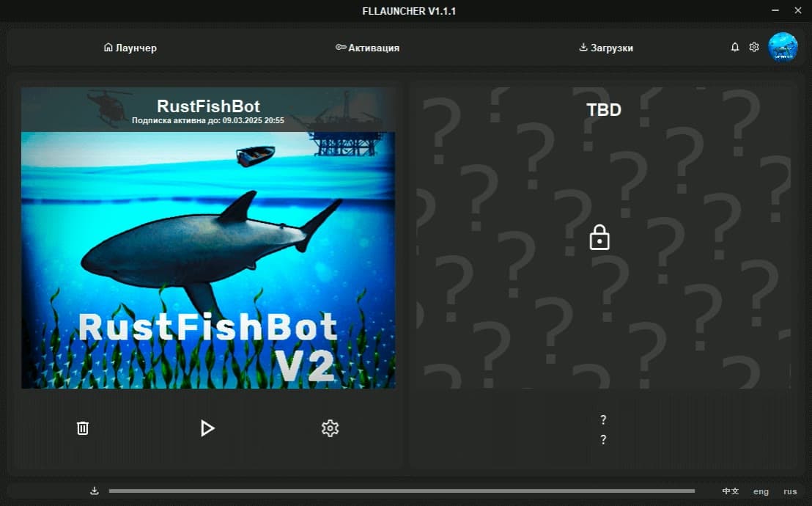The image size is (812, 506).
Task: Open launcher settings via gear icon
Action: pos(754,47)
